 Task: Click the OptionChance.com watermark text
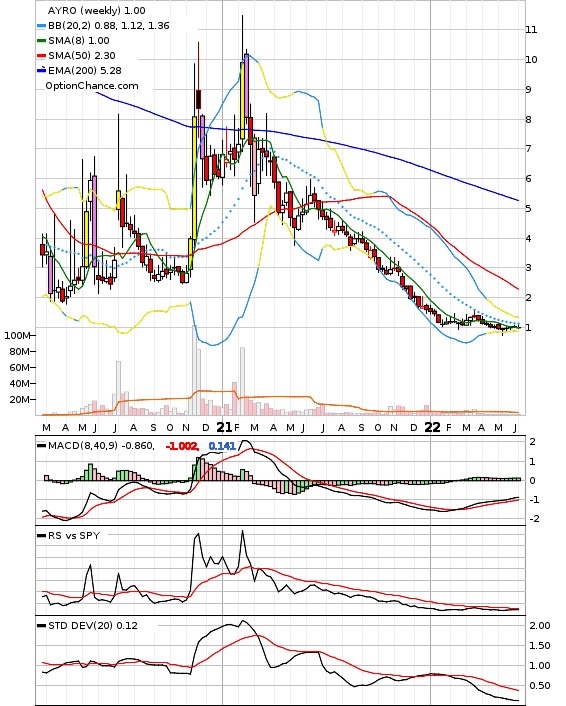tap(92, 86)
